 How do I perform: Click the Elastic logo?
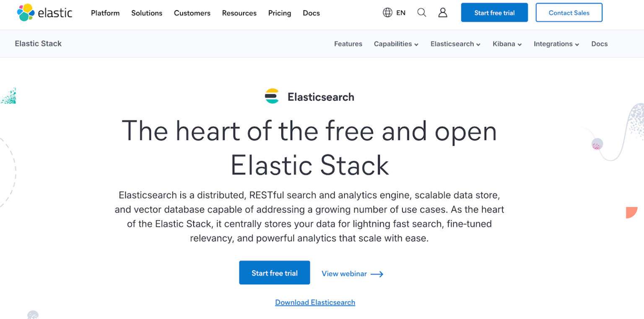click(x=44, y=13)
